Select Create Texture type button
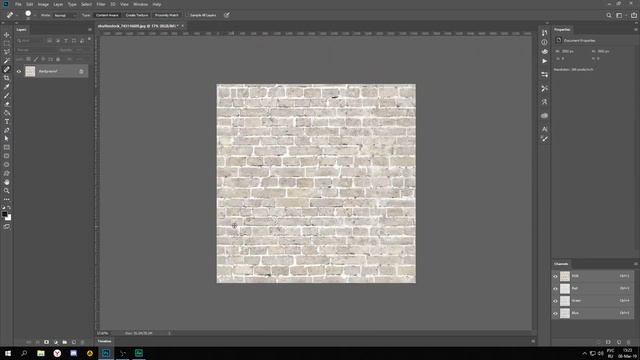This screenshot has width=640, height=360. click(x=137, y=15)
